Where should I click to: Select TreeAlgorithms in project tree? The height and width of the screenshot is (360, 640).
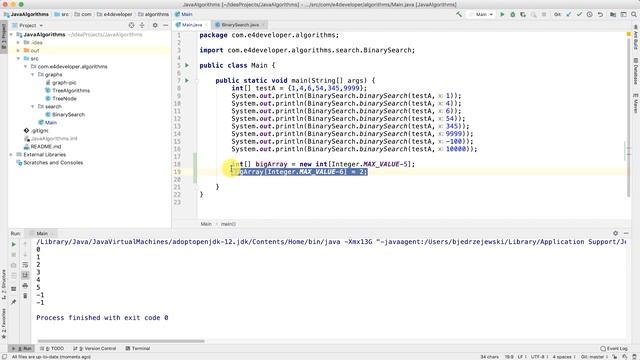click(x=67, y=91)
